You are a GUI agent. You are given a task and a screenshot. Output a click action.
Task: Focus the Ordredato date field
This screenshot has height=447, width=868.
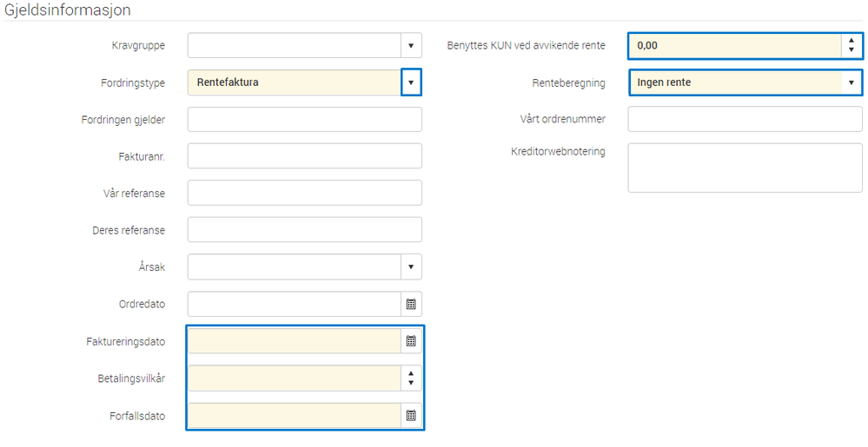click(295, 305)
